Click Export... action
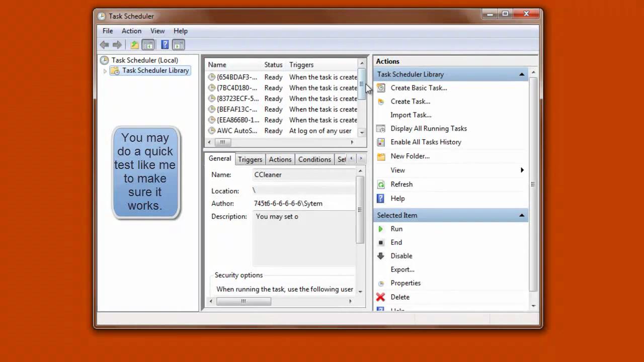 coord(403,269)
